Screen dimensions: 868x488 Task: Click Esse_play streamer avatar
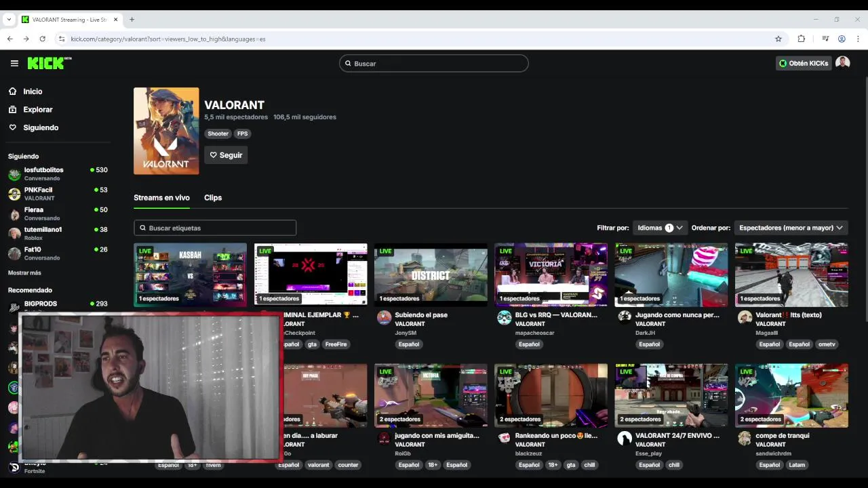coord(625,439)
